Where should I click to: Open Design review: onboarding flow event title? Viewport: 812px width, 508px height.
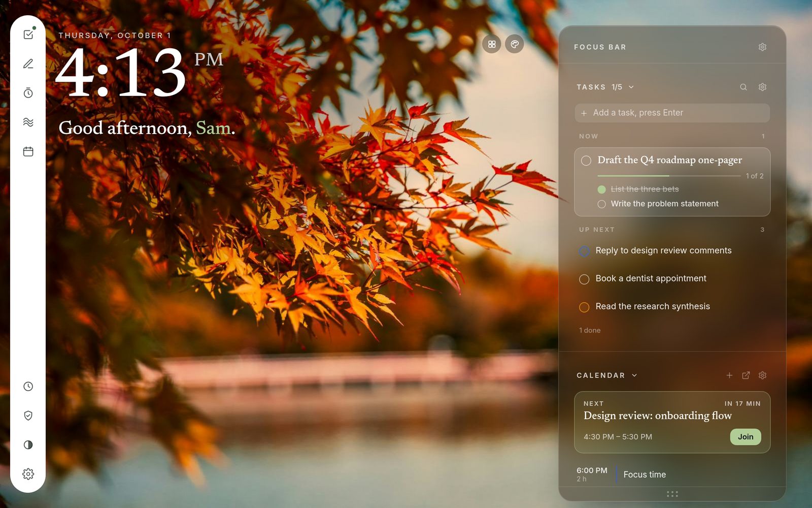pyautogui.click(x=658, y=416)
